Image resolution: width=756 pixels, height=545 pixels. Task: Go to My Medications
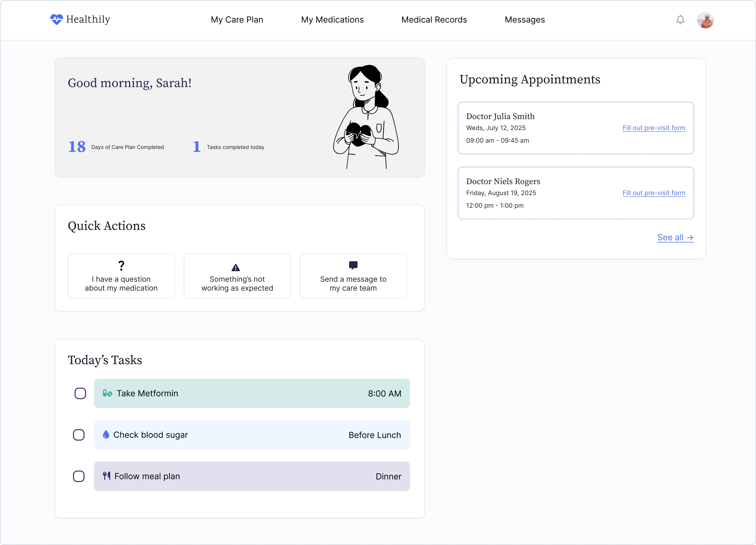(x=332, y=20)
